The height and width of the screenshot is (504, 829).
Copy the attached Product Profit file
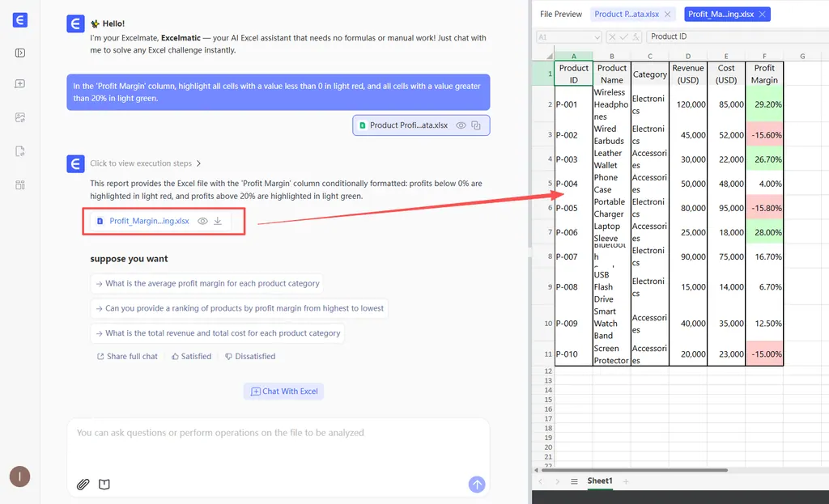476,125
